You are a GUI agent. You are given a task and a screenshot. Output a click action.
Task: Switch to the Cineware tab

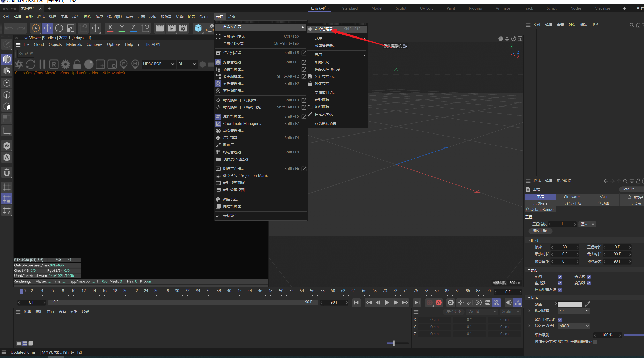(x=572, y=197)
